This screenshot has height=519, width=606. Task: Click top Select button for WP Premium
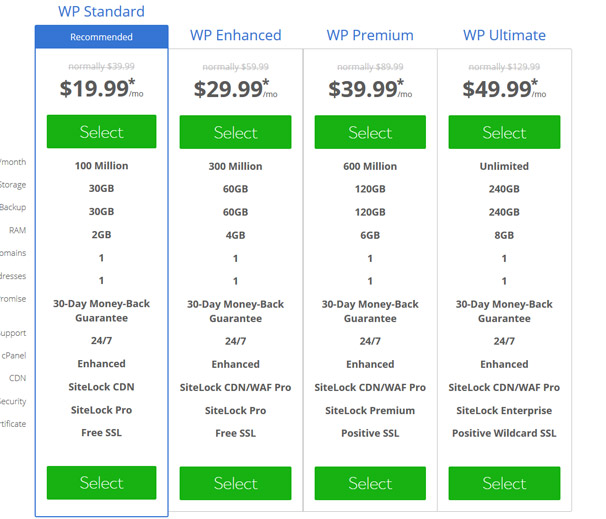tap(370, 132)
